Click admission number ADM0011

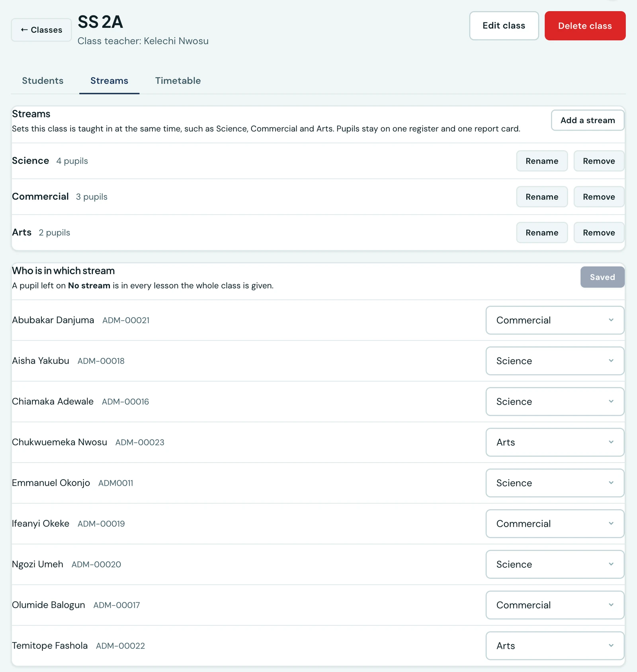pyautogui.click(x=116, y=483)
